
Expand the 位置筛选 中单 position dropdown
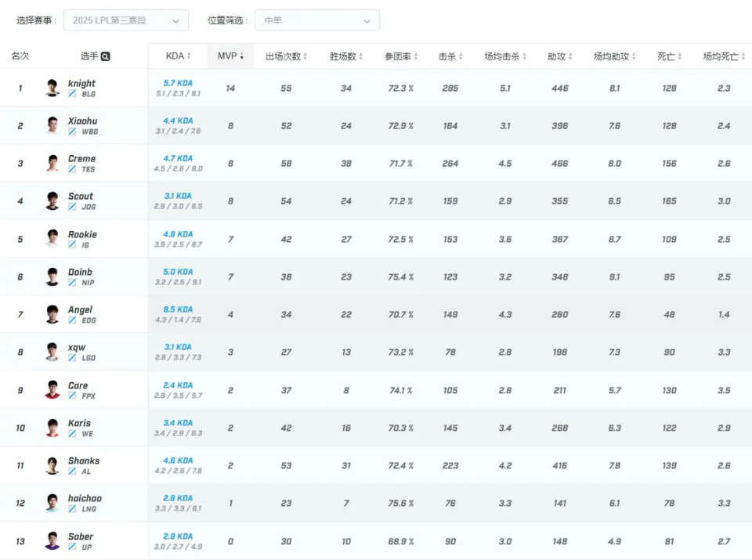click(x=316, y=20)
